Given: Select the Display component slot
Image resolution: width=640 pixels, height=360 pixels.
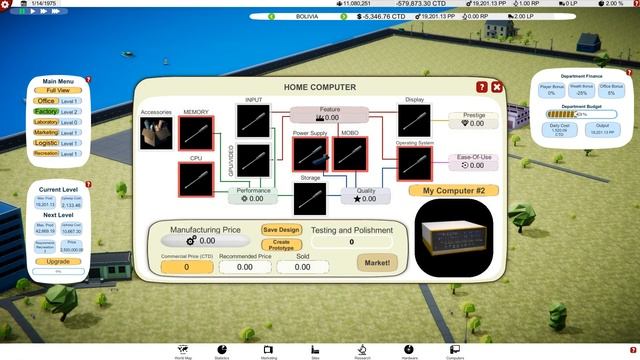Looking at the screenshot, I should pos(414,121).
